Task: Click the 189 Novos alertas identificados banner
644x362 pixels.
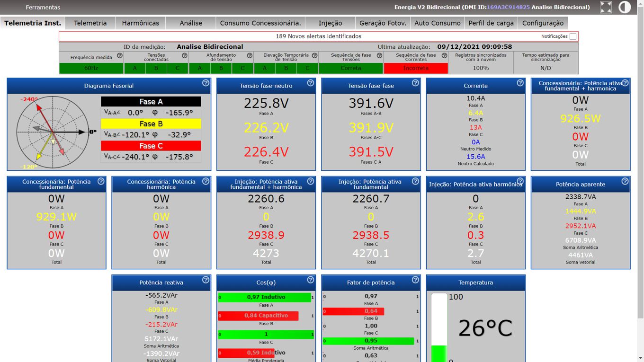Action: coord(318,36)
